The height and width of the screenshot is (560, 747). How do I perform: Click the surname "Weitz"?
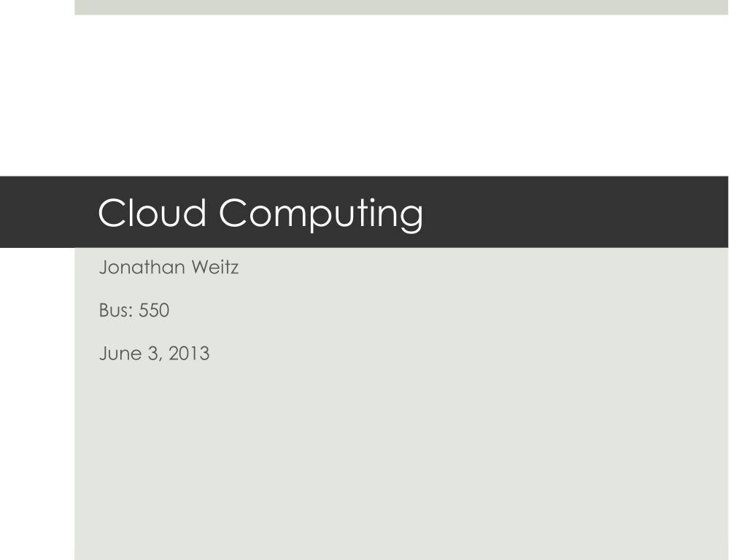click(x=215, y=267)
